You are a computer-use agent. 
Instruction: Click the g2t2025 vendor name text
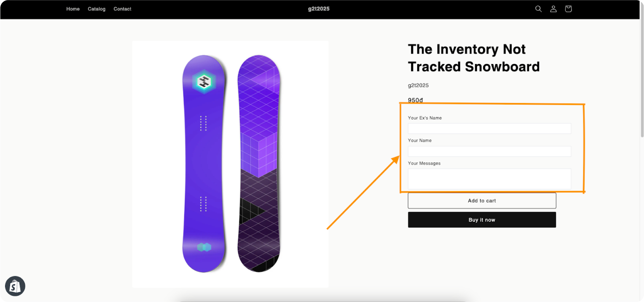[x=418, y=85]
